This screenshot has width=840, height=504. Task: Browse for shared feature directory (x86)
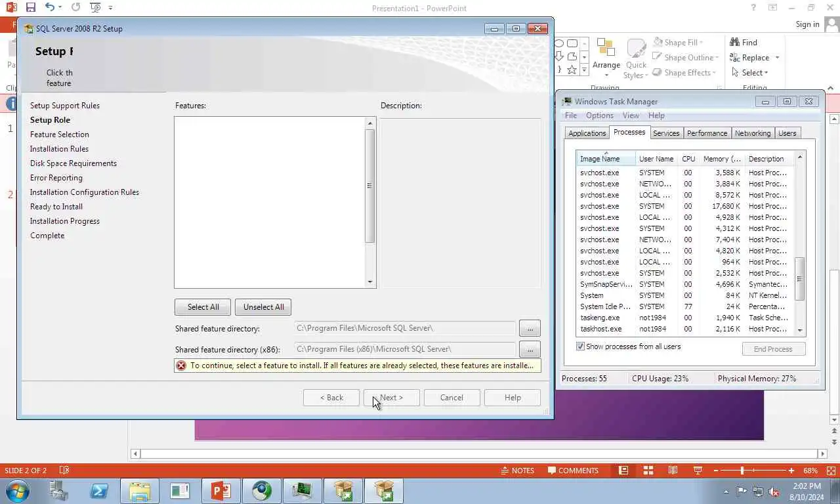(530, 349)
